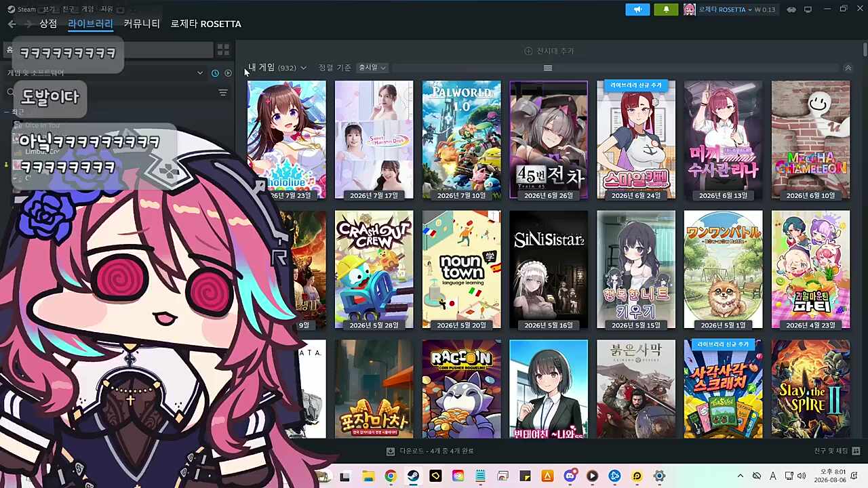The height and width of the screenshot is (488, 868).
Task: Select the Mecha Chameleon game
Action: (810, 140)
